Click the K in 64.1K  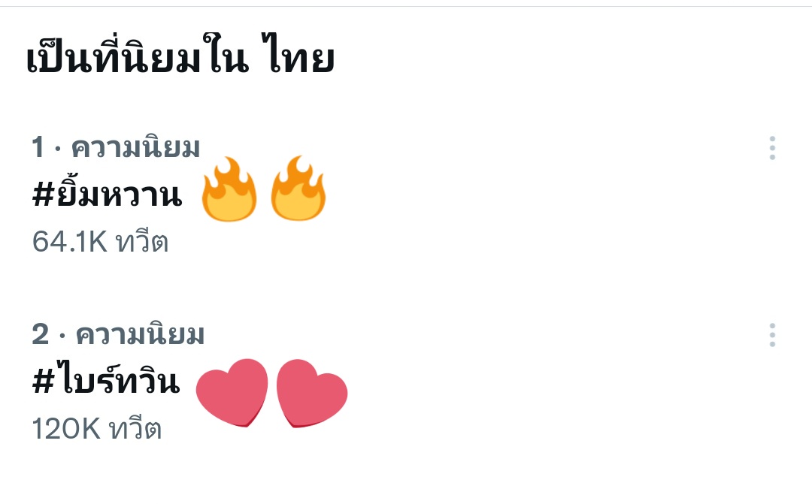coord(98,242)
